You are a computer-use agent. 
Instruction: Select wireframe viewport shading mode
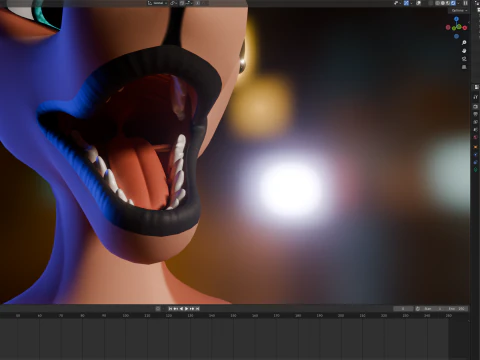437,3
